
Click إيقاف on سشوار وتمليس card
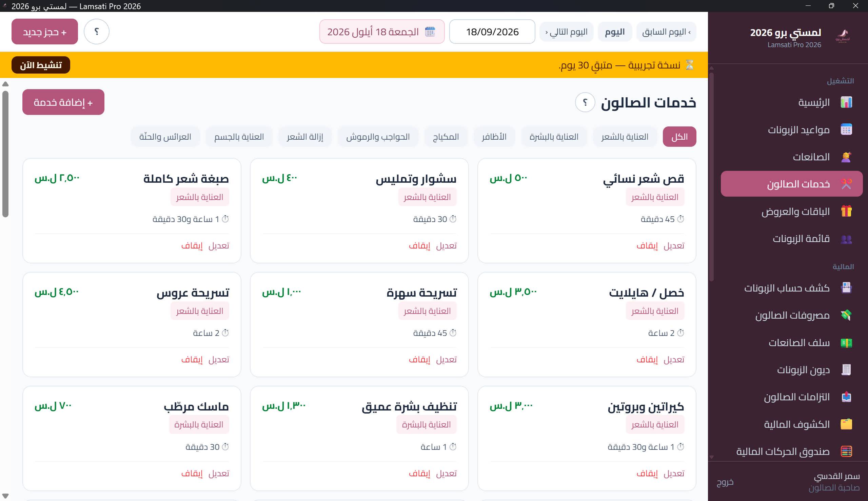(419, 245)
